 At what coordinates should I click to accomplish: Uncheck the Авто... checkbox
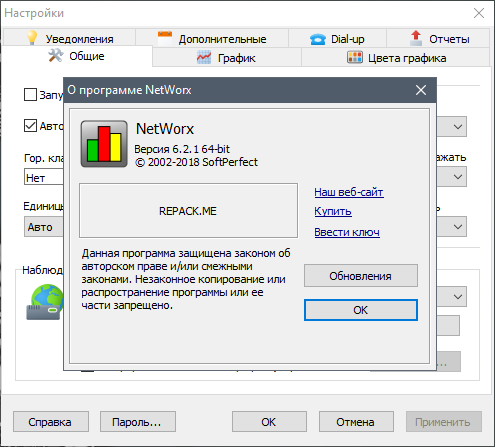(x=30, y=126)
